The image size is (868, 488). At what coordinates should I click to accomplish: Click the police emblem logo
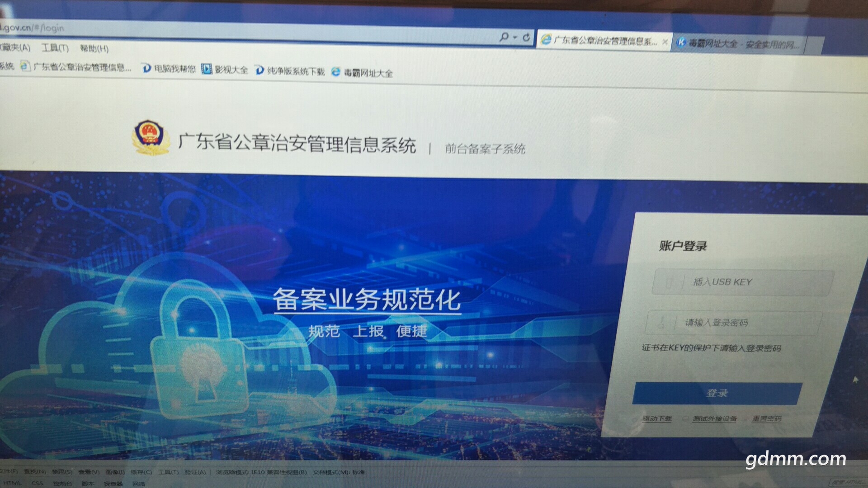151,137
